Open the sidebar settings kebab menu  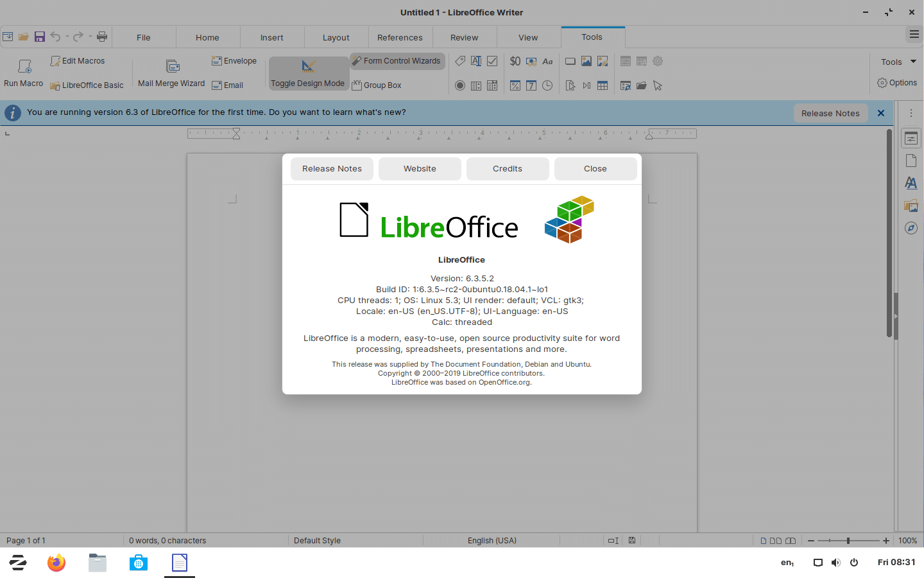click(911, 113)
